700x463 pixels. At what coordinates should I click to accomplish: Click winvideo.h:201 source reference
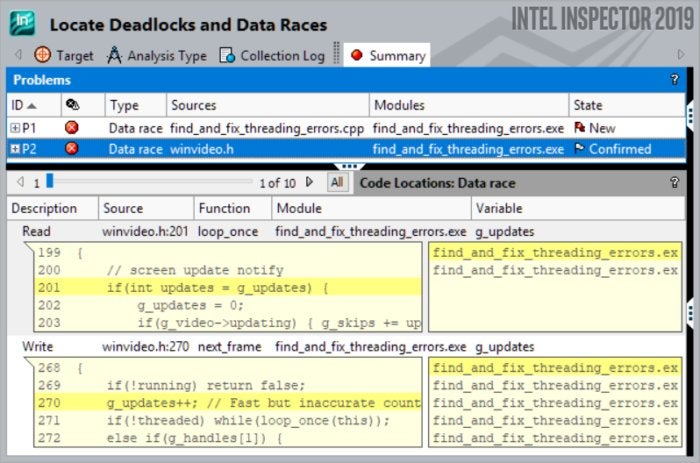tap(145, 231)
